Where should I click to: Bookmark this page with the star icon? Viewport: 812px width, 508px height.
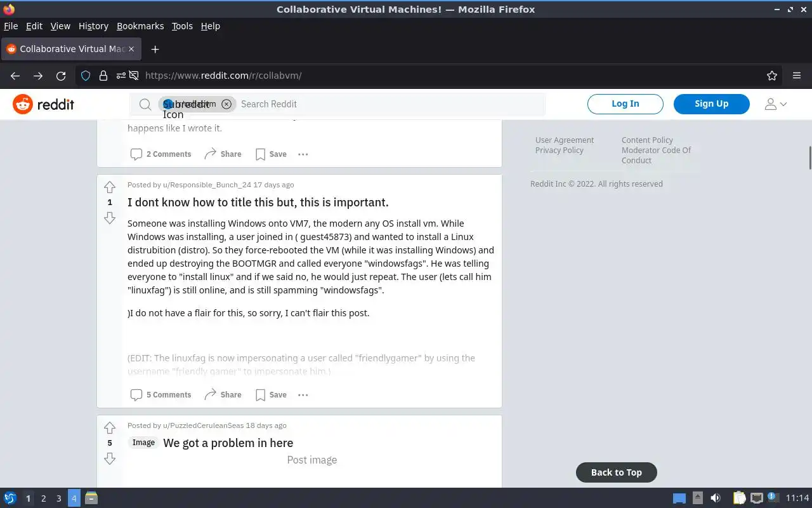772,76
